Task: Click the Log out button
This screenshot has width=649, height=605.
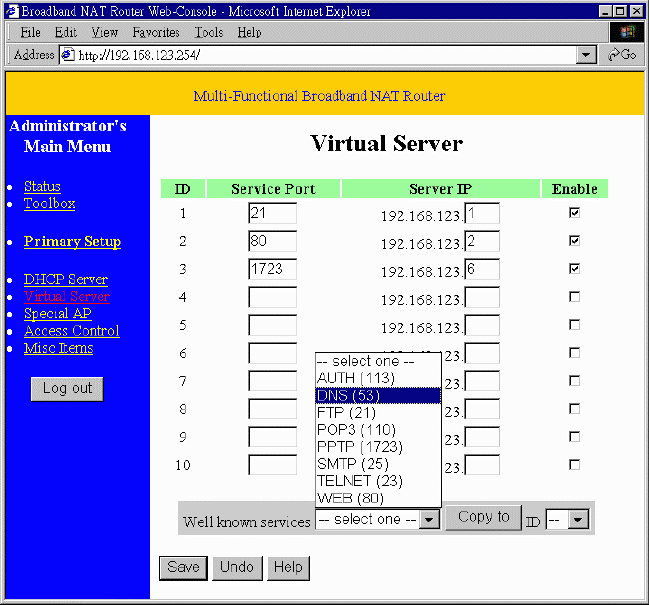Action: pos(67,388)
